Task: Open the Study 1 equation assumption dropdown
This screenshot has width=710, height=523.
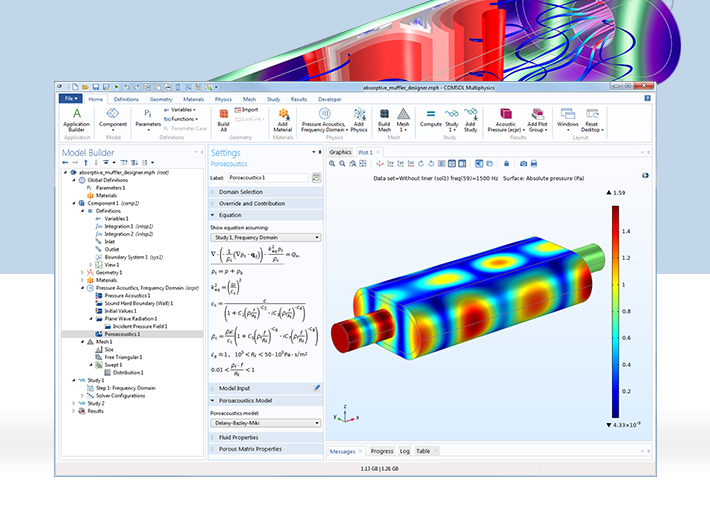Action: click(266, 237)
